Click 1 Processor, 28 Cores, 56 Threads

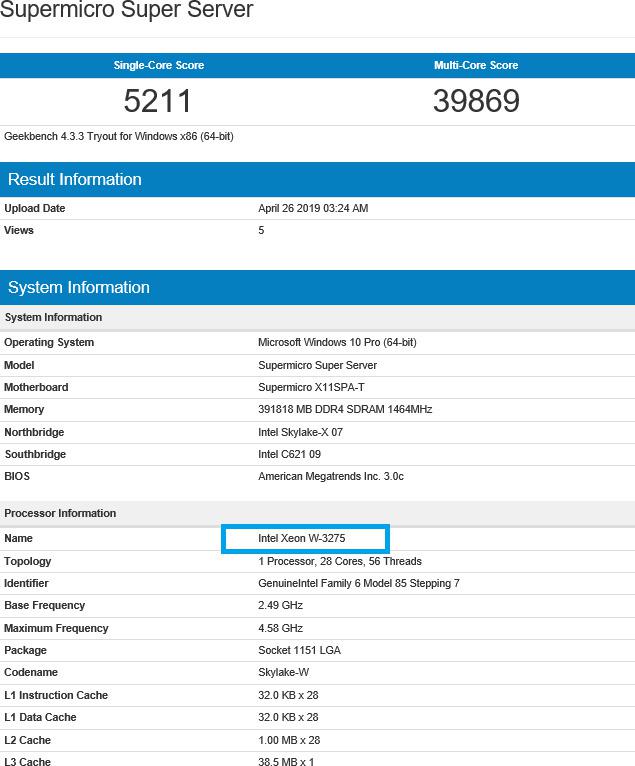coord(339,561)
